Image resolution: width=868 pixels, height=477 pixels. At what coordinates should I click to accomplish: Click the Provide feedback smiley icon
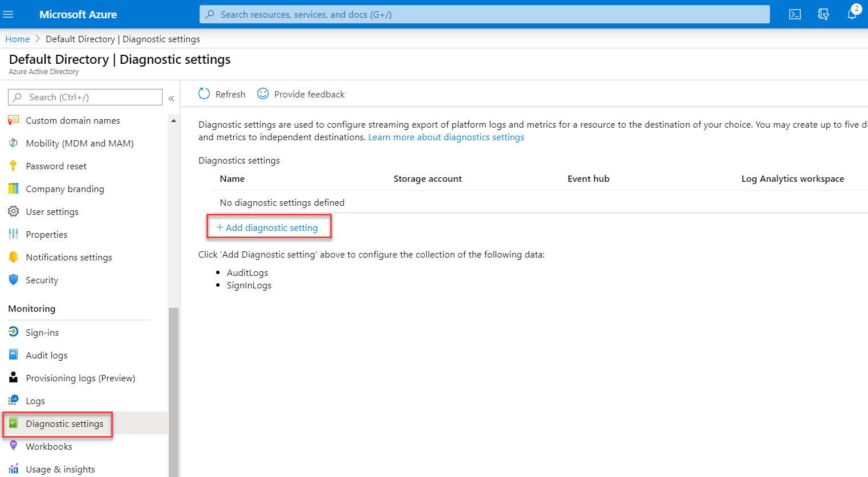(263, 94)
